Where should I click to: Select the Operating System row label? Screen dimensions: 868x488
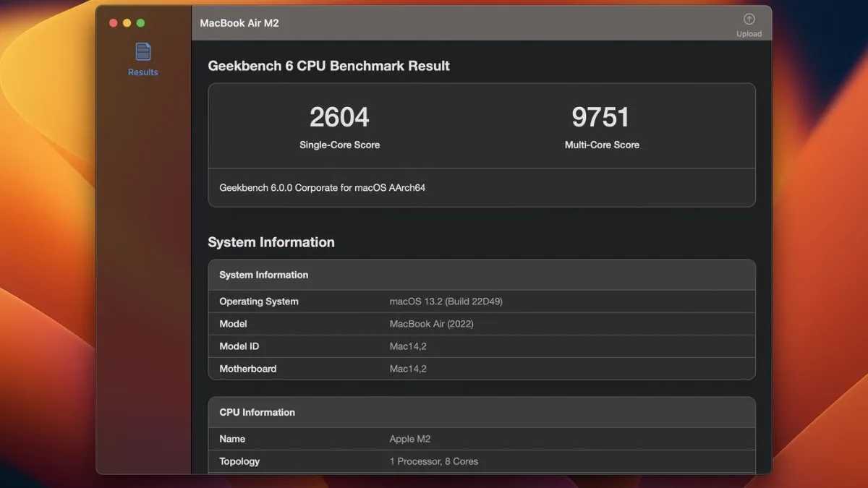click(258, 301)
